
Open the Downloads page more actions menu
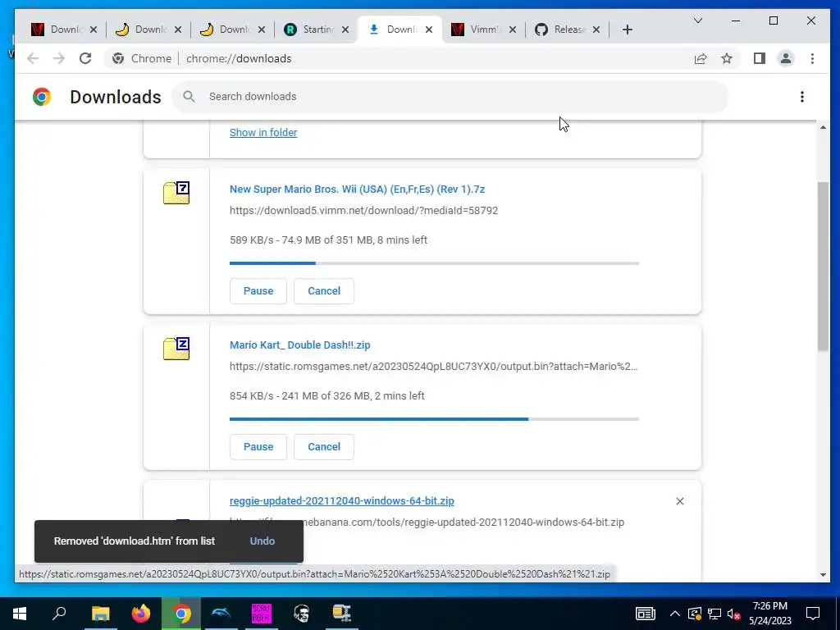(802, 97)
